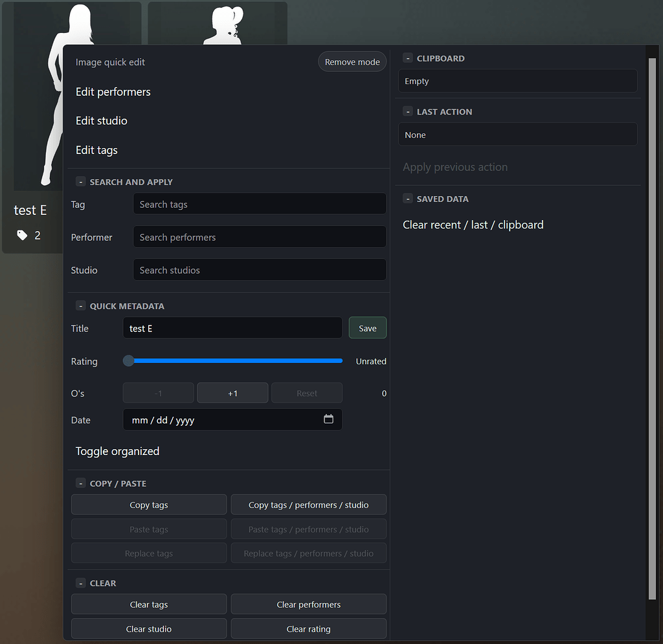Viewport: 663px width, 644px height.
Task: Open the second image card thumbnail
Action: pyautogui.click(x=218, y=23)
